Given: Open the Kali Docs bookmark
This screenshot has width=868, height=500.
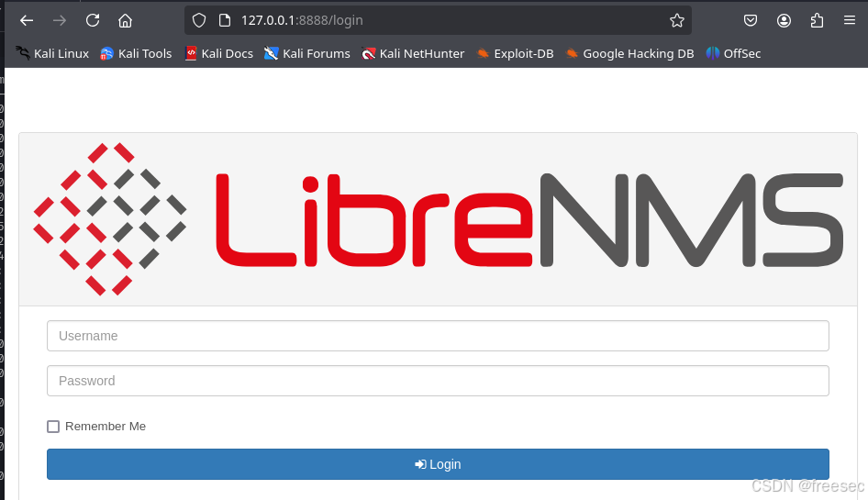Looking at the screenshot, I should click(x=218, y=53).
